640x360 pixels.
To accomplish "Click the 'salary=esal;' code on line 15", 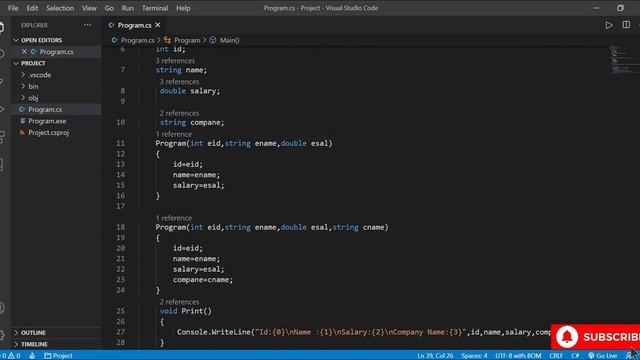I will click(198, 185).
